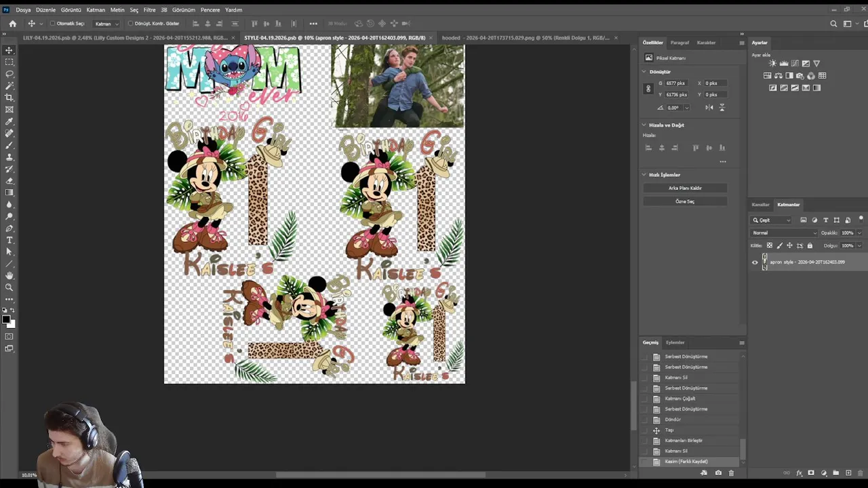Viewport: 868px width, 488px height.
Task: Toggle lock transparent pixels icon
Action: pos(769,245)
